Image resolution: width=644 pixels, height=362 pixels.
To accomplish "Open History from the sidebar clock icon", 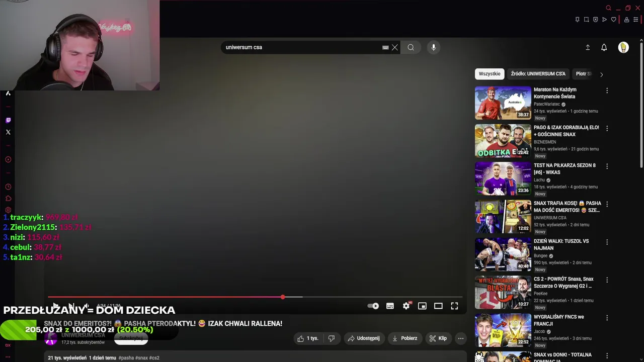I will click(x=8, y=187).
